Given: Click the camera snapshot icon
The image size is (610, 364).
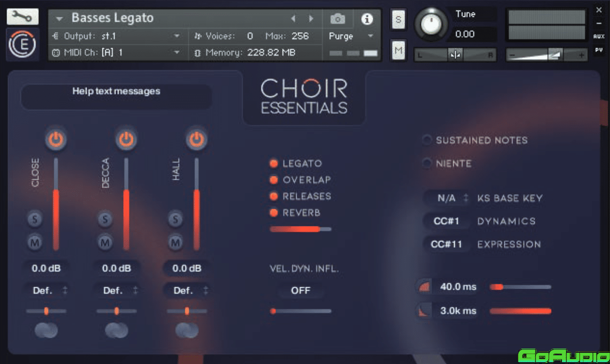Looking at the screenshot, I should (337, 19).
